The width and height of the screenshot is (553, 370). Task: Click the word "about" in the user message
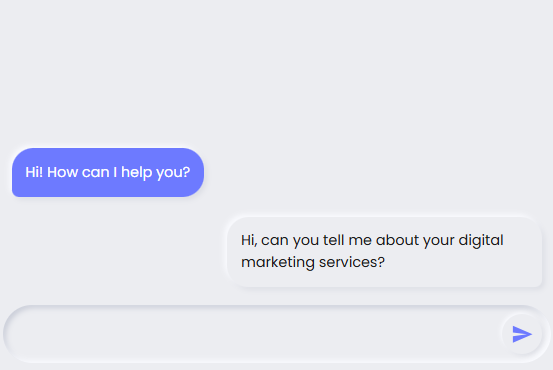tap(397, 240)
